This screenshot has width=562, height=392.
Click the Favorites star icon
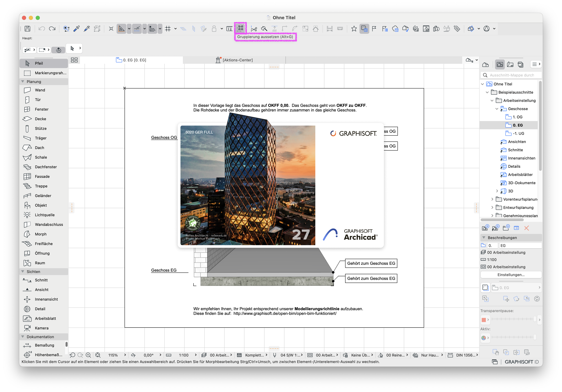point(354,29)
